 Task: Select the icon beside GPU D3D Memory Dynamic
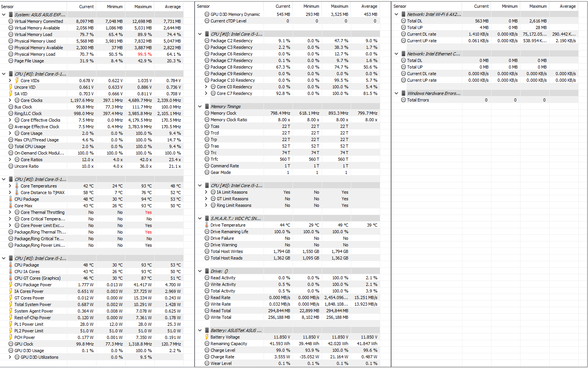[207, 14]
